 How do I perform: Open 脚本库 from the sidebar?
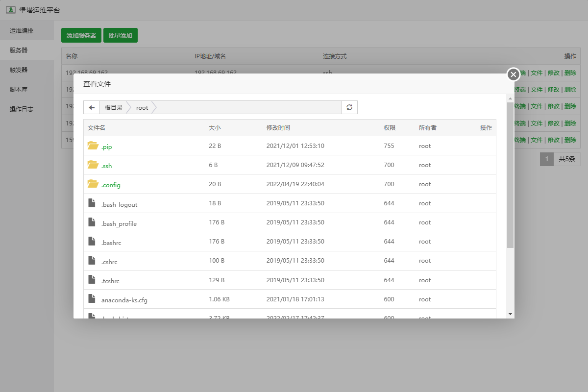(x=19, y=89)
